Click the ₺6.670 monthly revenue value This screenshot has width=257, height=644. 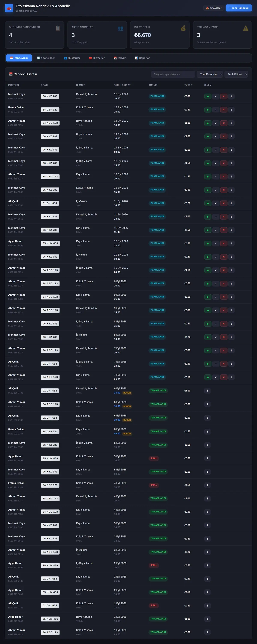(x=142, y=35)
